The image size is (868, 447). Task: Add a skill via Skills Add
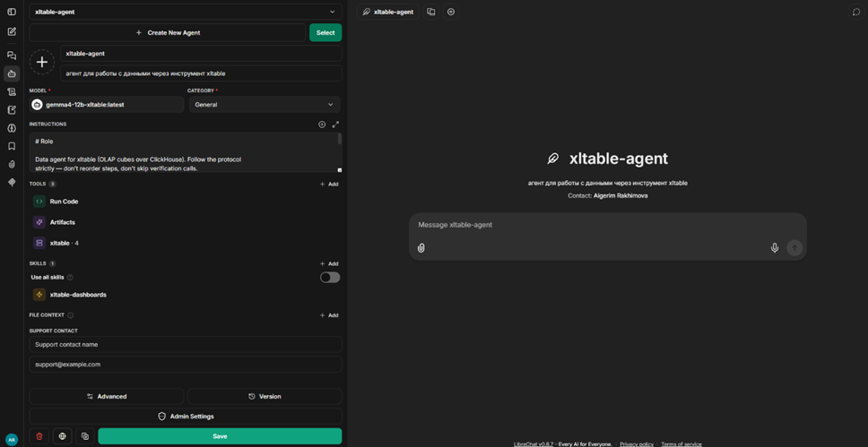(x=329, y=264)
